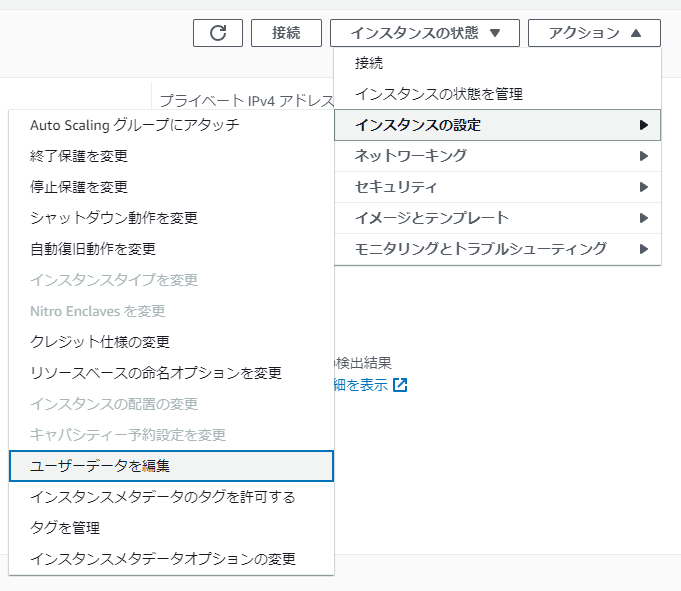Click the 細を表示 link text
Screen dimensions: 681x591
(361, 385)
